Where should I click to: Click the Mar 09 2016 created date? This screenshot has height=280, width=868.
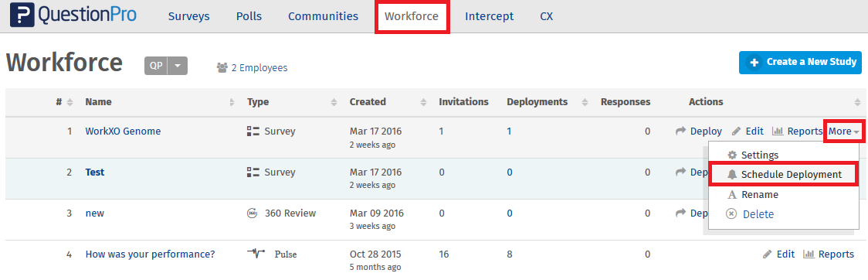[376, 213]
